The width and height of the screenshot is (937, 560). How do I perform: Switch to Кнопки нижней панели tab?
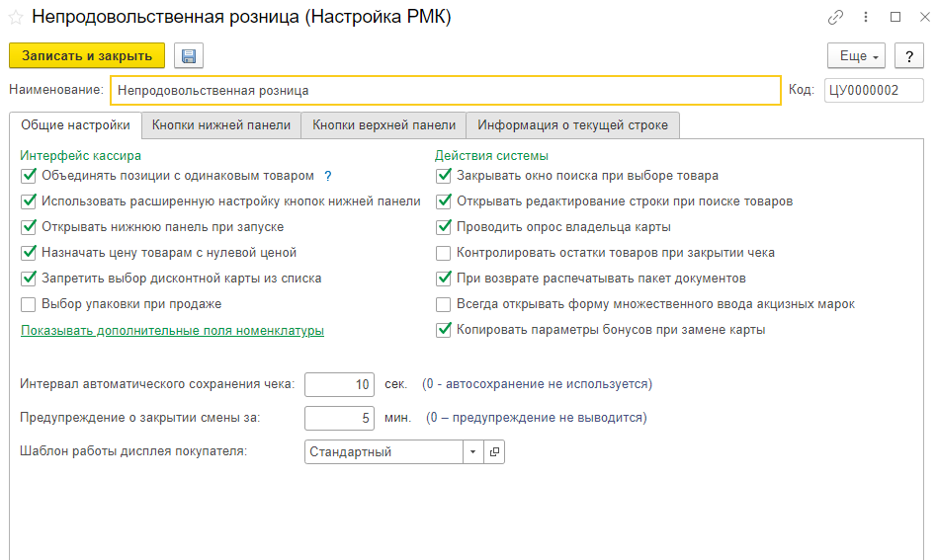(x=221, y=125)
